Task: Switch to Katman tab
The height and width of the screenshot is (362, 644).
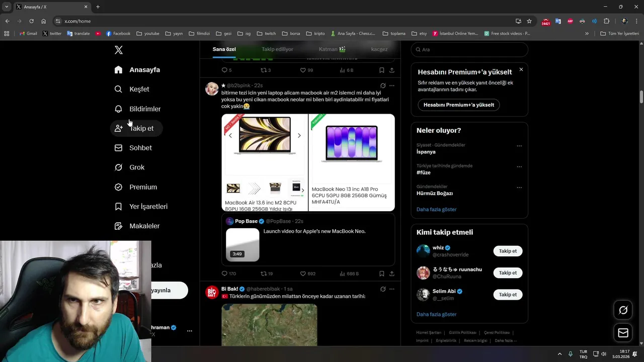Action: coord(332,49)
